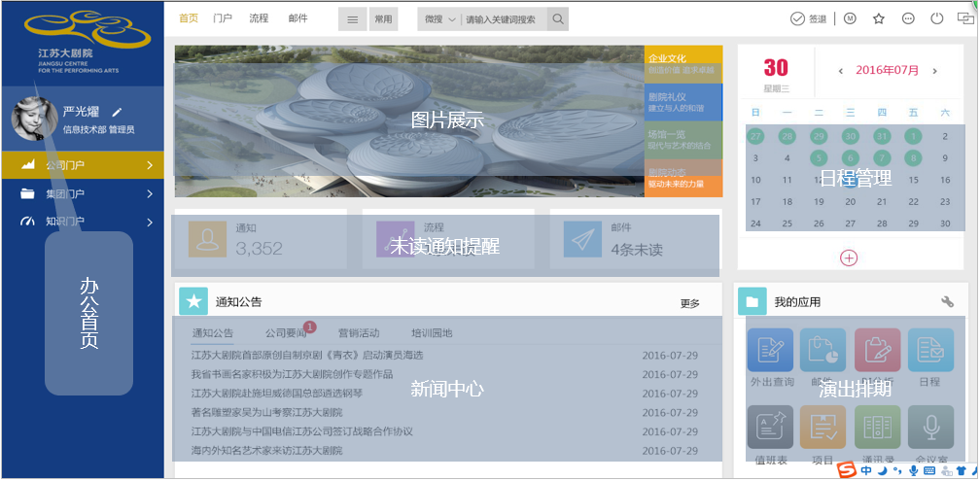This screenshot has height=481, width=980.
Task: Open the pie-chart app icon beside 外出查询
Action: click(x=823, y=350)
